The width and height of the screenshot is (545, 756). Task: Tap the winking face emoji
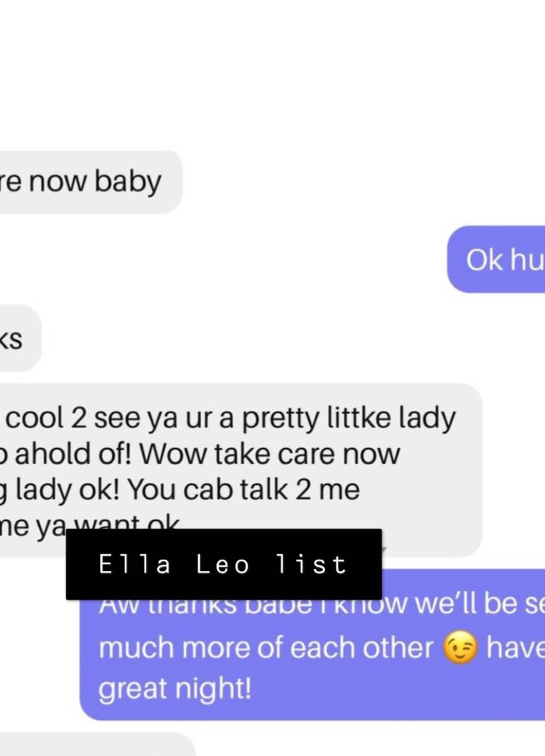[x=461, y=647]
